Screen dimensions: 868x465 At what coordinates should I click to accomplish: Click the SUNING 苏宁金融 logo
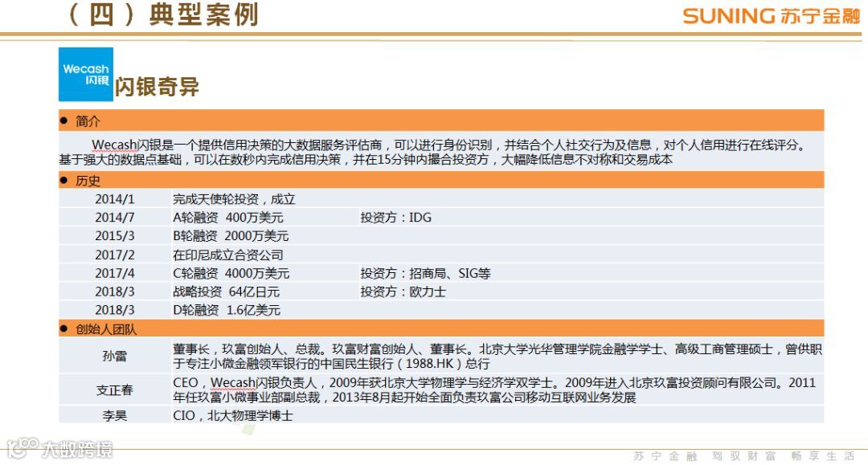(x=771, y=16)
